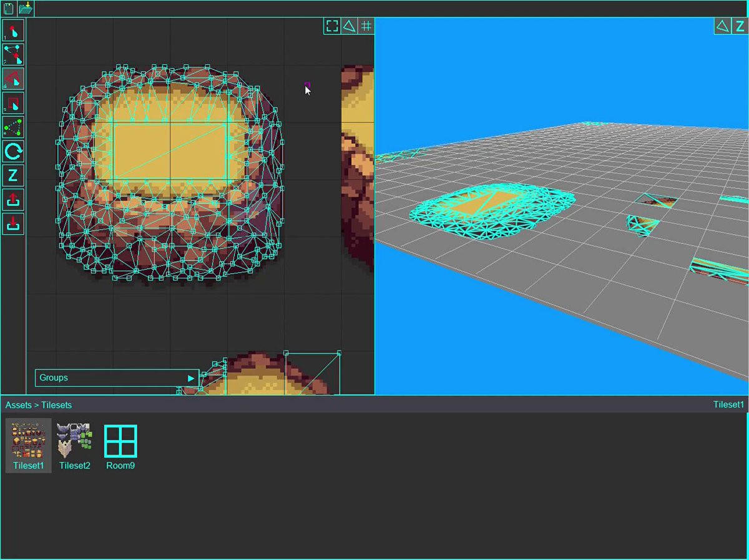Click the circular rotate arrow tool
The image size is (749, 560).
coord(13,151)
